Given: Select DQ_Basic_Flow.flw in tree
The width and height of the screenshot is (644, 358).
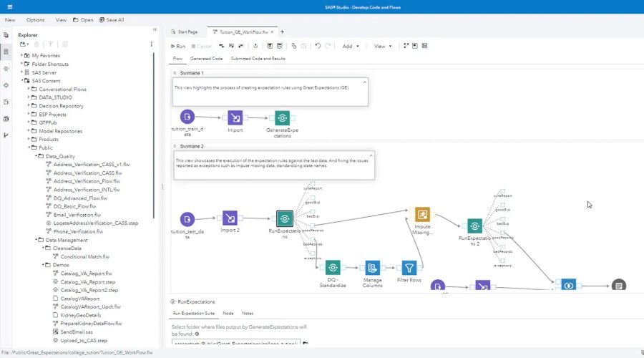Looking at the screenshot, I should coord(74,206).
